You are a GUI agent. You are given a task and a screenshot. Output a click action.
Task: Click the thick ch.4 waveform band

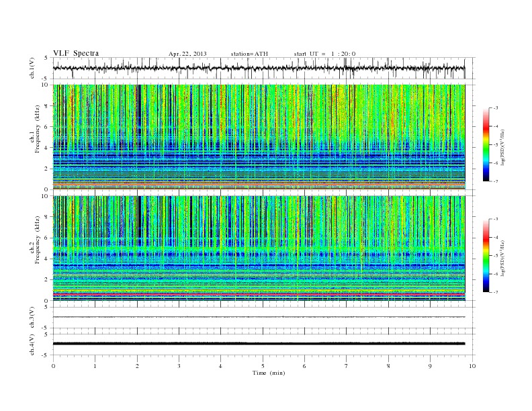click(x=259, y=344)
